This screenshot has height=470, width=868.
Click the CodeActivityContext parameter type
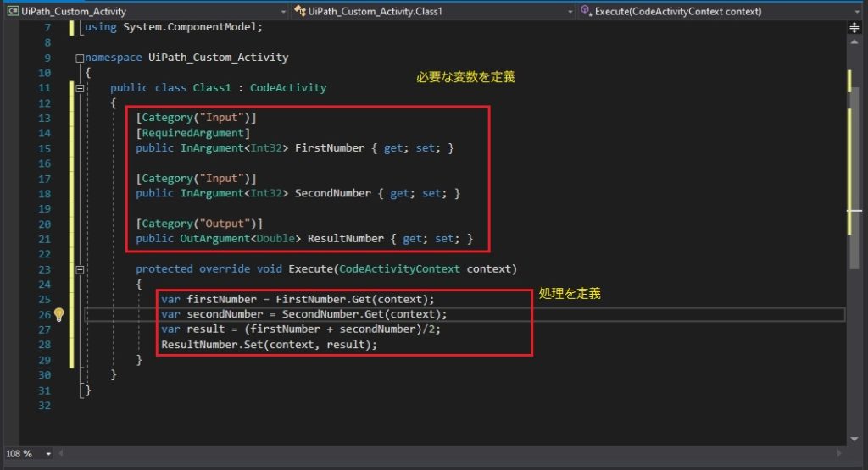[x=399, y=268]
